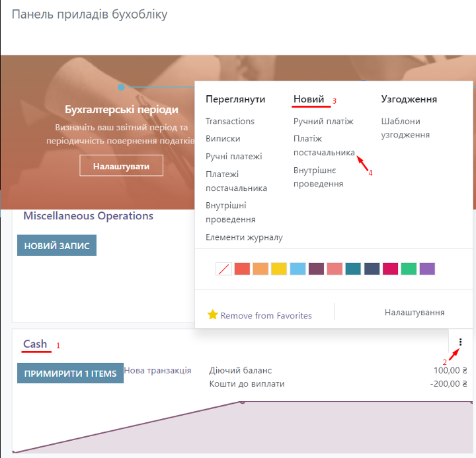The height and width of the screenshot is (458, 476).
Task: Open the Cash journal title link
Action: tap(35, 344)
